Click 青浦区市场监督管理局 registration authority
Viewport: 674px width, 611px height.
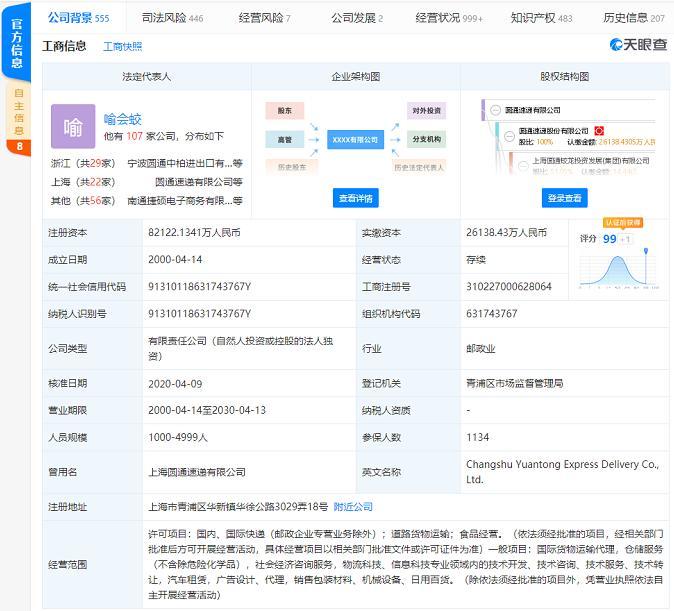pyautogui.click(x=515, y=383)
